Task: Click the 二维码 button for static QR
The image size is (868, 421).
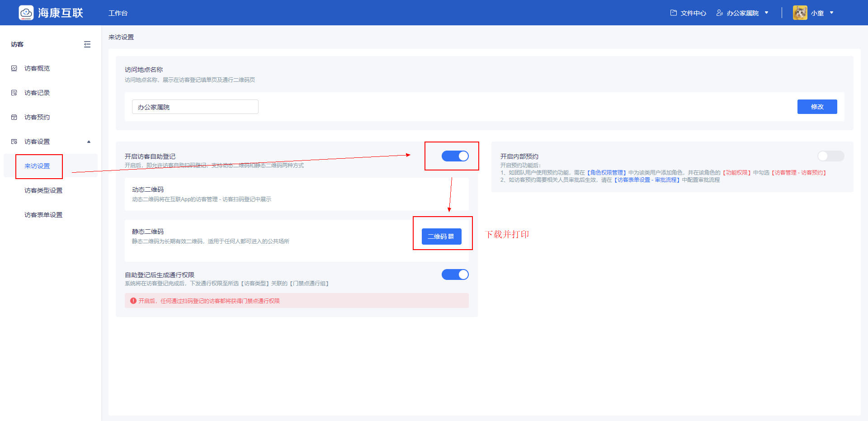Action: click(441, 237)
